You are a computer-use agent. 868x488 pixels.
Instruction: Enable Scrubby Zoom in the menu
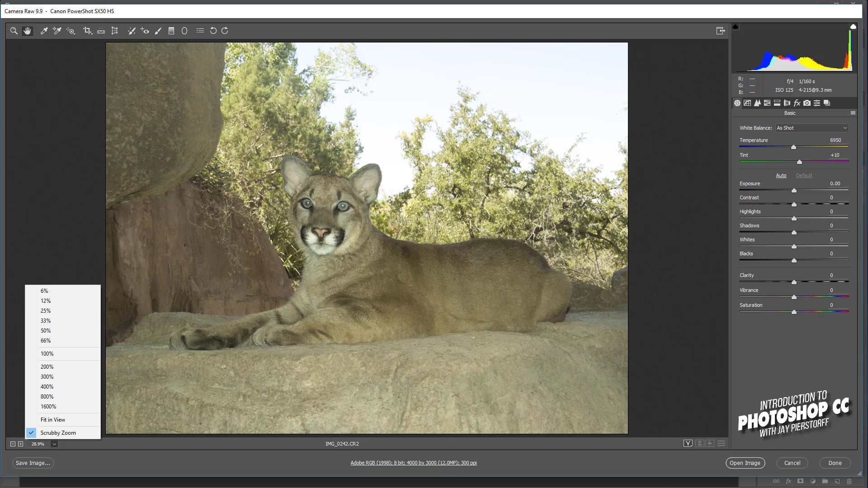click(x=59, y=432)
